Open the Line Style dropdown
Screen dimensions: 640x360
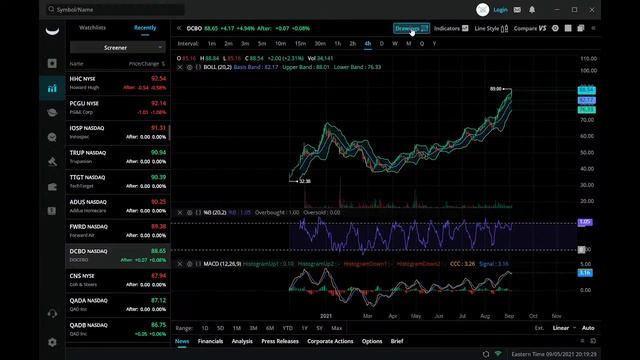(491, 28)
